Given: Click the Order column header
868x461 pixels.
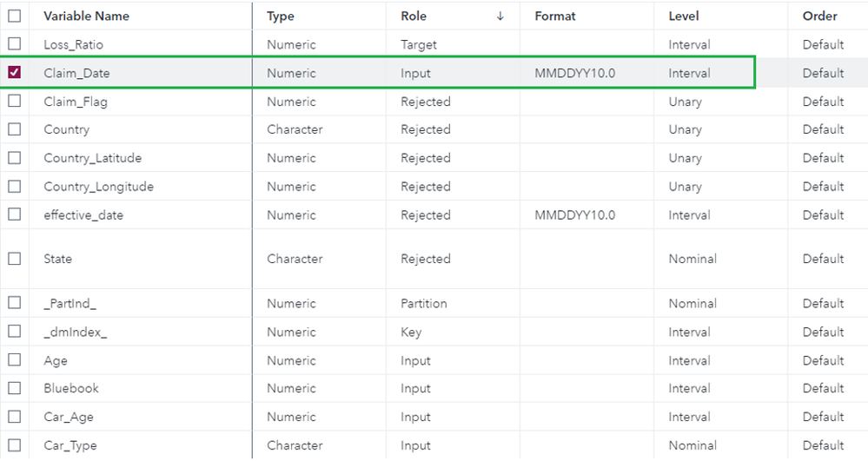Looking at the screenshot, I should 820,16.
